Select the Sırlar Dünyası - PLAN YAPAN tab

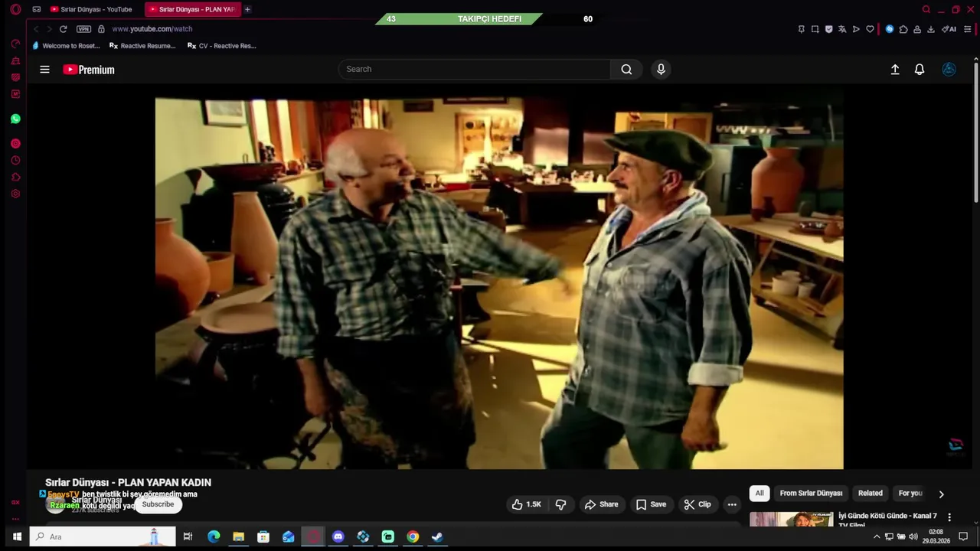tap(192, 9)
